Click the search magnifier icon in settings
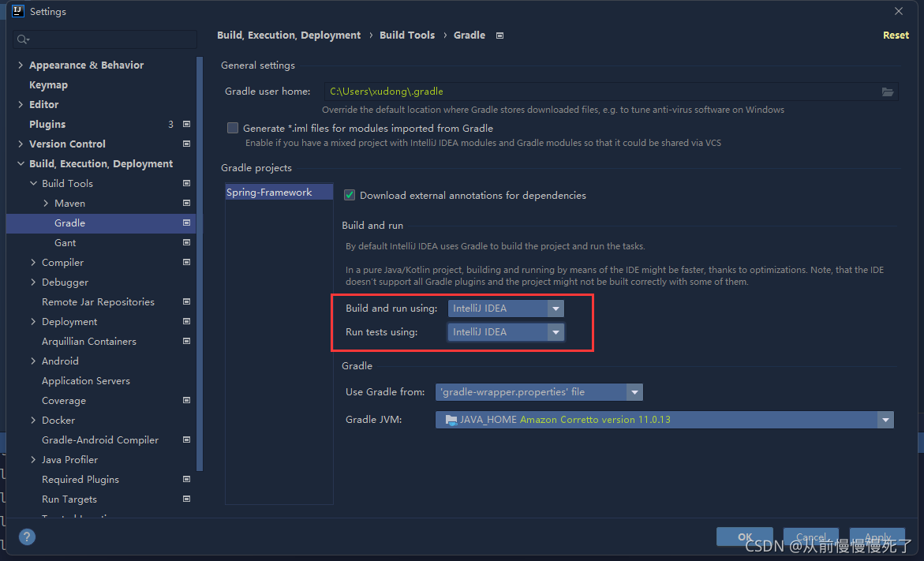 [x=23, y=39]
